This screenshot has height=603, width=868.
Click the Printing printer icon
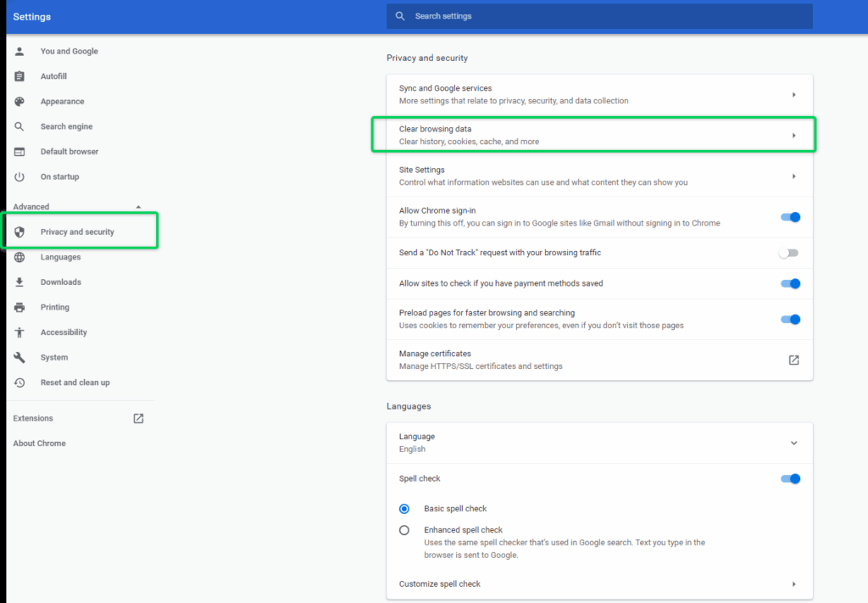point(19,307)
